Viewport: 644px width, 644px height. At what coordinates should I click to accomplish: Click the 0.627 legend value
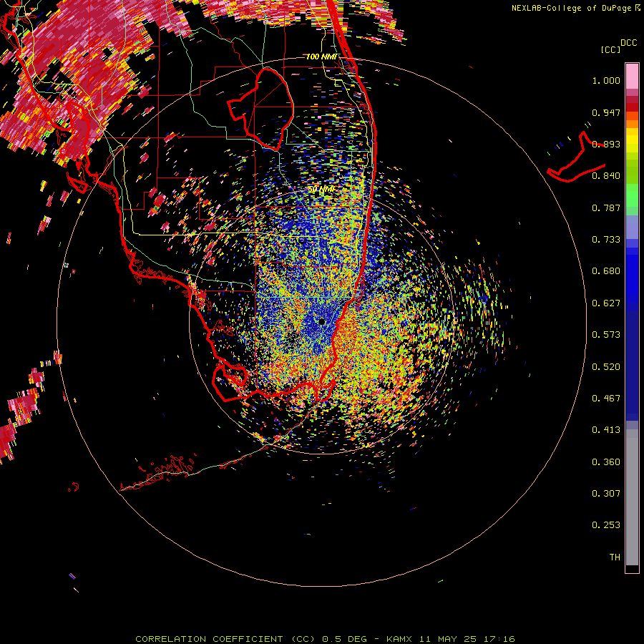606,303
